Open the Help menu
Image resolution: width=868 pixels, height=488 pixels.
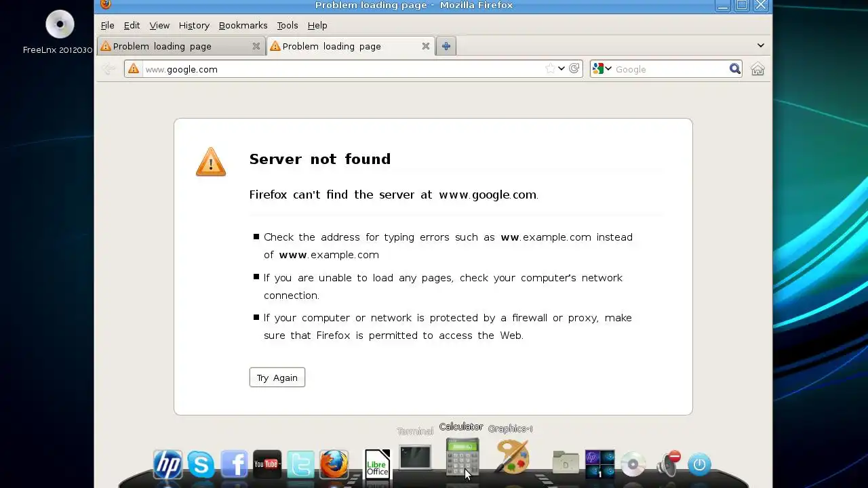coord(317,25)
